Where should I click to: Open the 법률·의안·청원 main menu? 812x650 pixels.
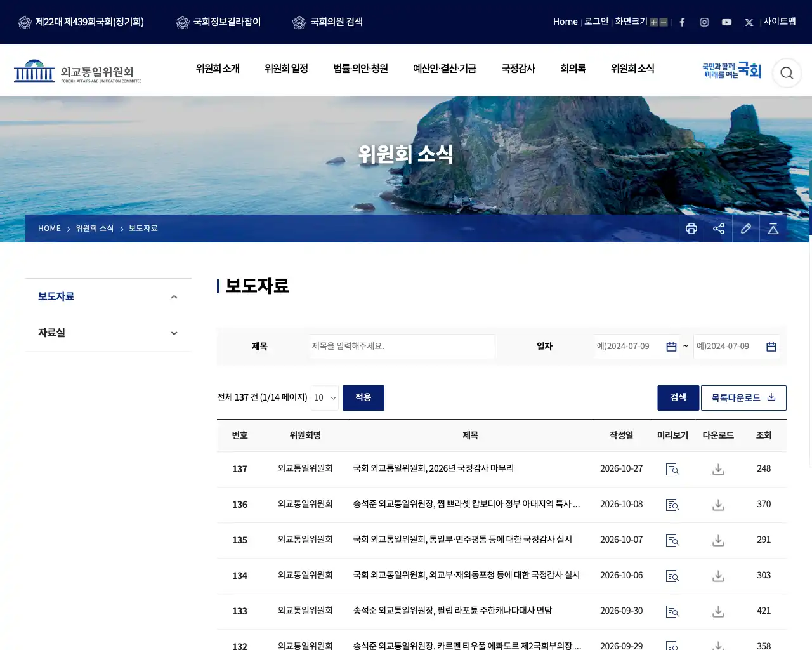click(x=360, y=69)
